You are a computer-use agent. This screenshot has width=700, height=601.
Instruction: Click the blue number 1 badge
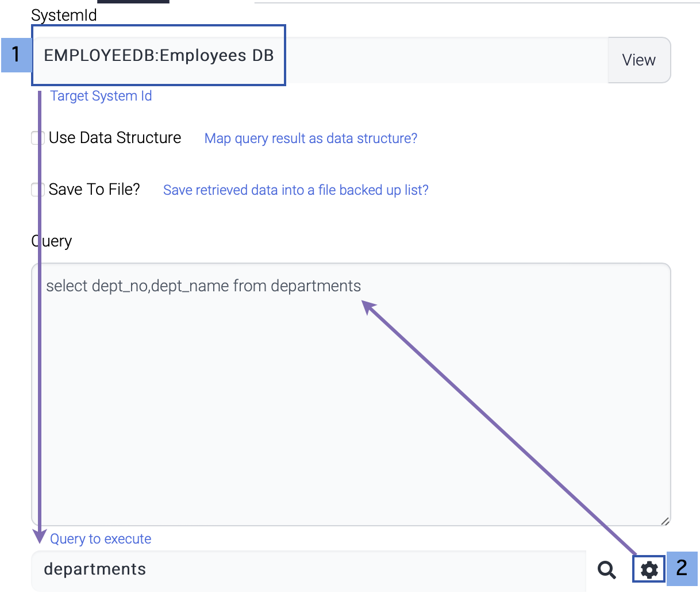pos(16,55)
